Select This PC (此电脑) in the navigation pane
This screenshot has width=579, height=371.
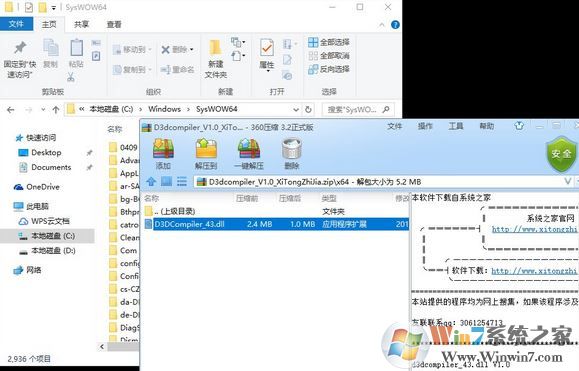(x=31, y=206)
